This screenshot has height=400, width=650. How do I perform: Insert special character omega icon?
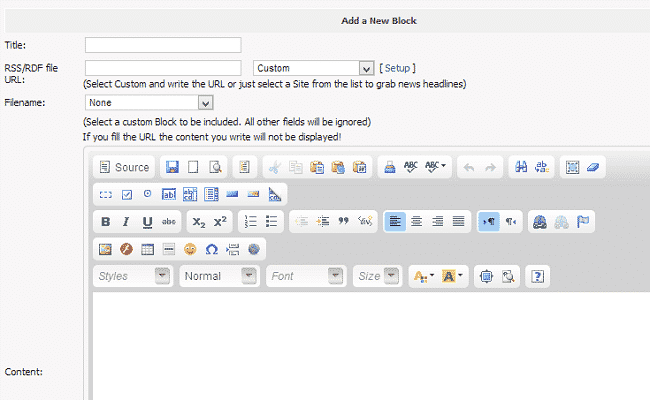pos(211,249)
